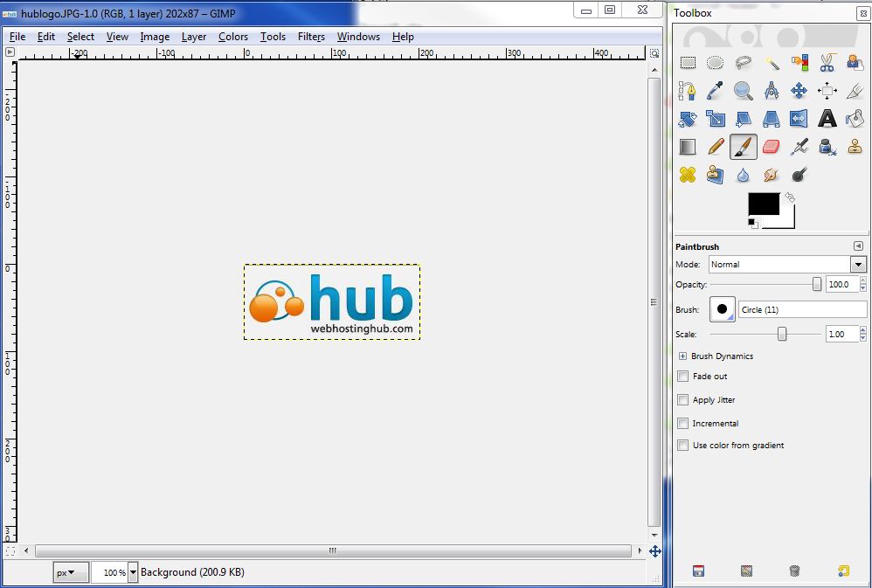Choose the Fuzzy Select wand tool

click(772, 63)
